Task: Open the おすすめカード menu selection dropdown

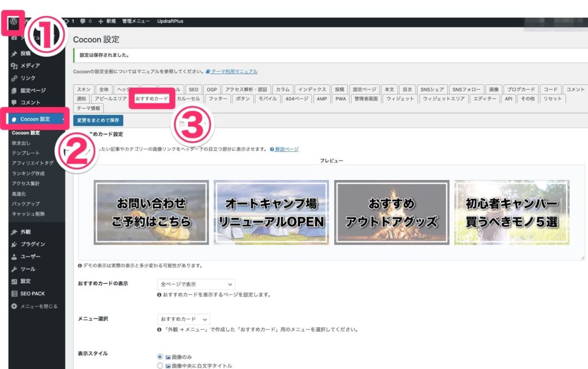Action: tap(183, 319)
